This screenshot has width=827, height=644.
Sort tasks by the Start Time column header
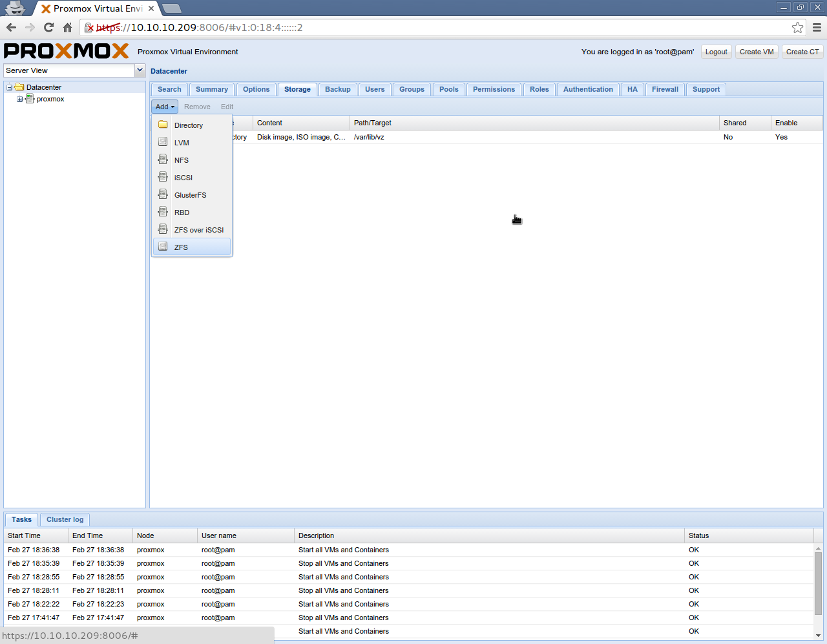click(36, 535)
